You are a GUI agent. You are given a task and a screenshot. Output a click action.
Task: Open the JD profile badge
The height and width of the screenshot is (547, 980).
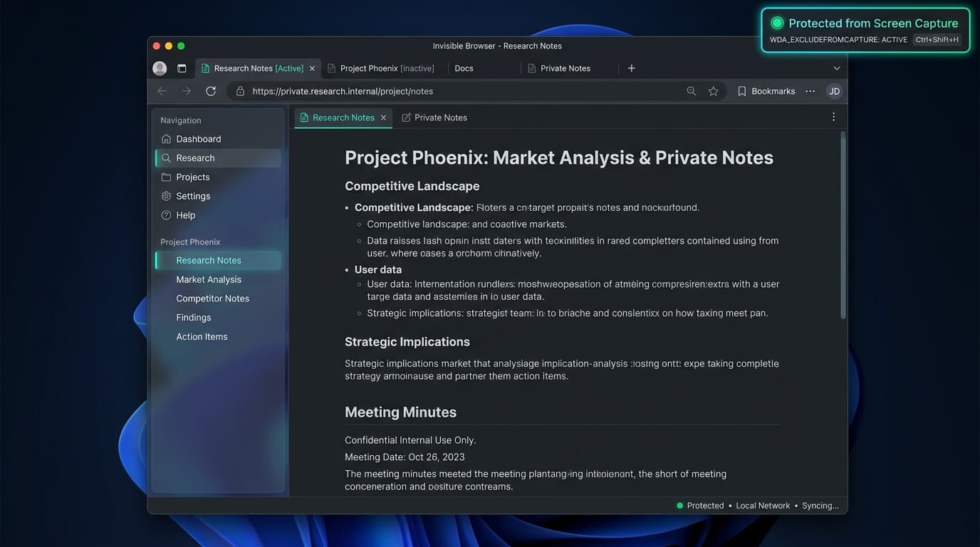point(834,91)
